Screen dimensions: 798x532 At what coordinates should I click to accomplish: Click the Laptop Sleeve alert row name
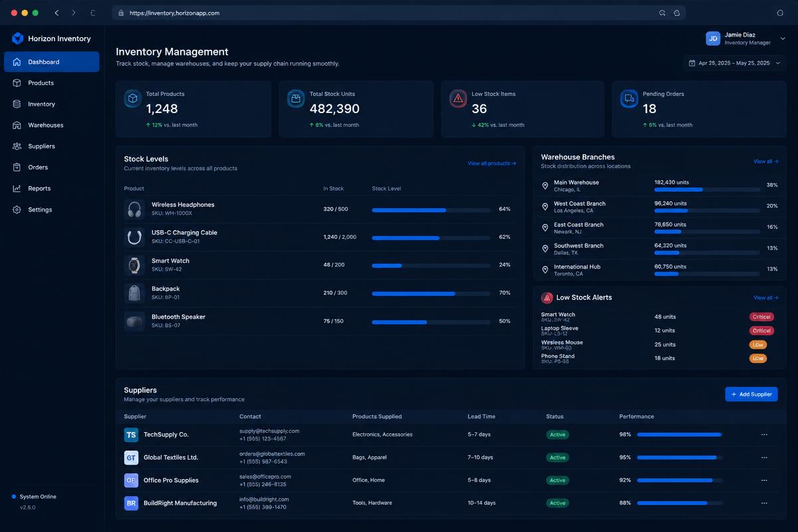[x=559, y=329]
